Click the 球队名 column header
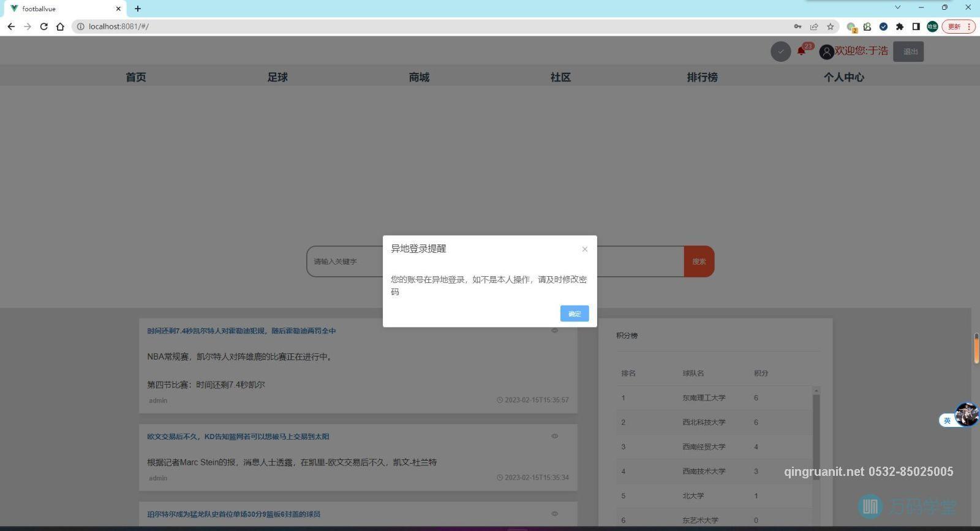This screenshot has height=531, width=980. 693,373
